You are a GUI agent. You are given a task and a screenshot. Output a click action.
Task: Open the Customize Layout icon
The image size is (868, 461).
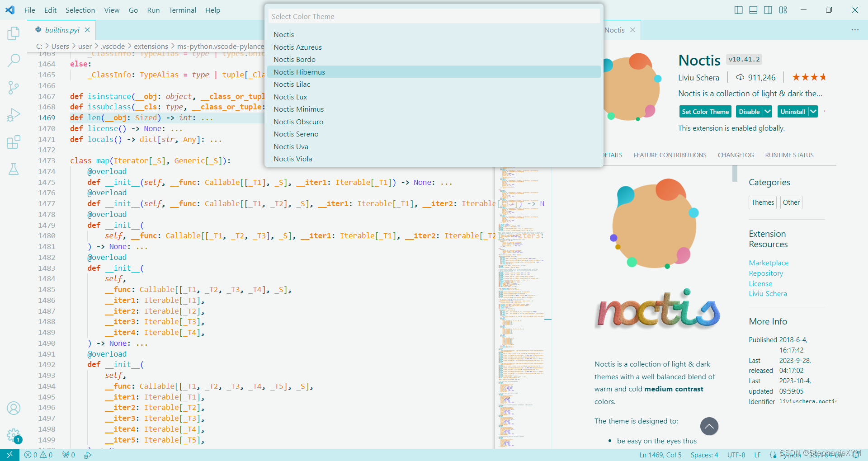pos(783,10)
